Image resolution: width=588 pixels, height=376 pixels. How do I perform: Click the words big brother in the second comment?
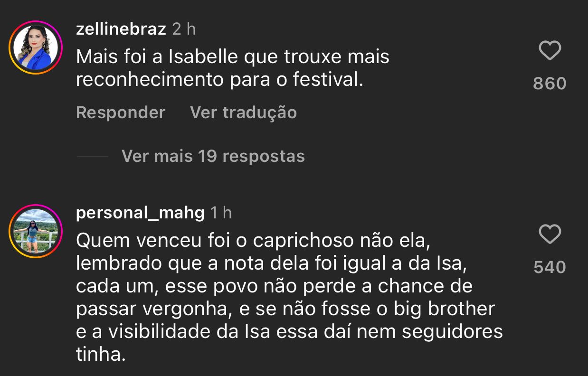[x=444, y=309]
